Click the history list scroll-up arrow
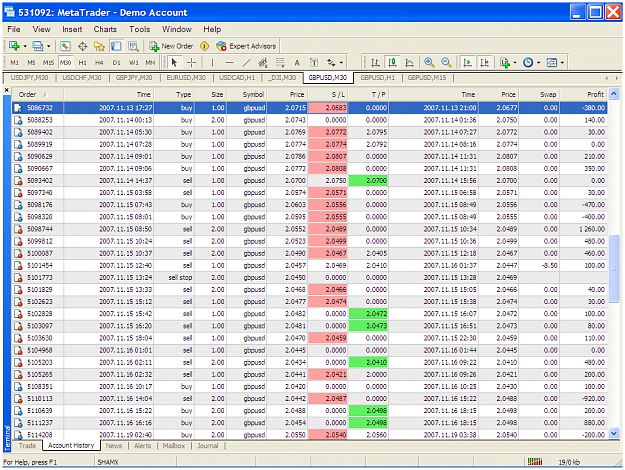The width and height of the screenshot is (625, 470). point(614,94)
